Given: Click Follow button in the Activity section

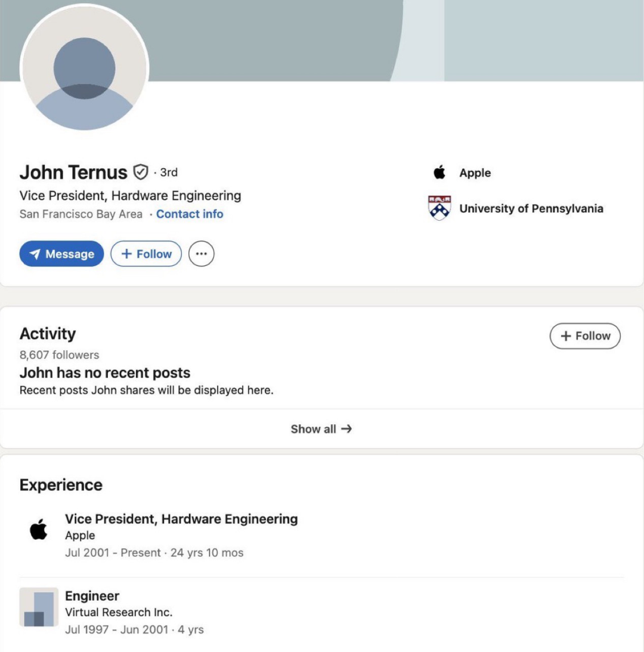Looking at the screenshot, I should (x=585, y=336).
